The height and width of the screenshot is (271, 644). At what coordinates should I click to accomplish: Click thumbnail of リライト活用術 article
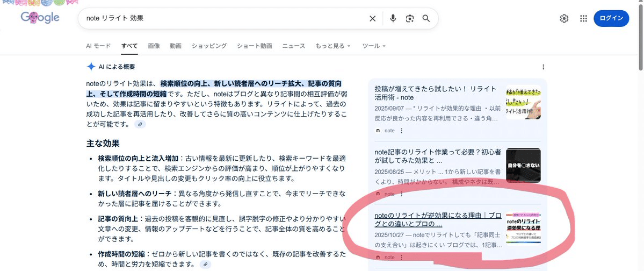(x=523, y=102)
